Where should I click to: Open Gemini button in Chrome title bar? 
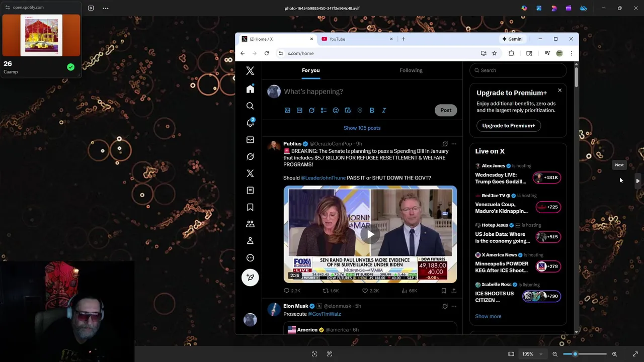point(512,39)
